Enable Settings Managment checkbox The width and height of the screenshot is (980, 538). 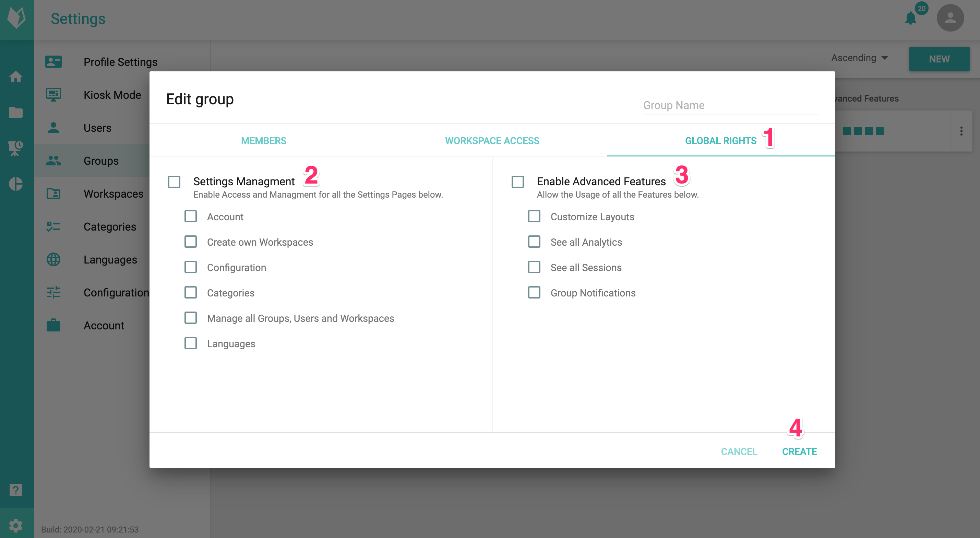click(174, 182)
